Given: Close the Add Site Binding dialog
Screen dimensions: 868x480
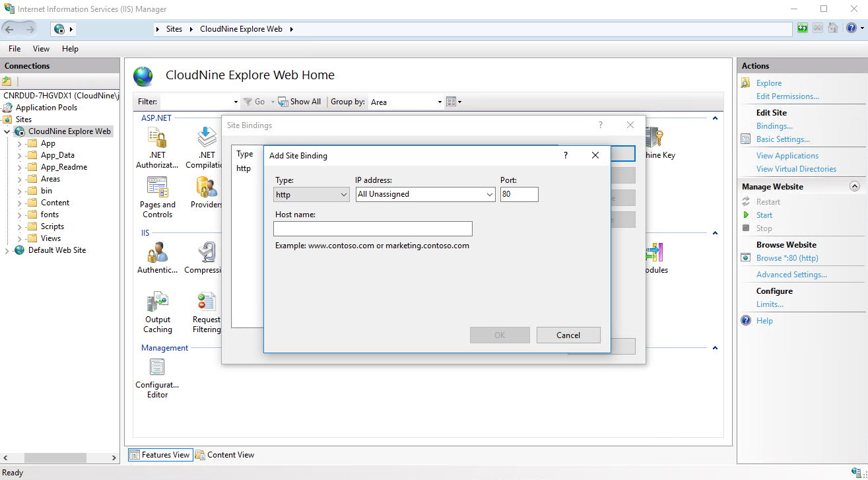Looking at the screenshot, I should pyautogui.click(x=595, y=155).
